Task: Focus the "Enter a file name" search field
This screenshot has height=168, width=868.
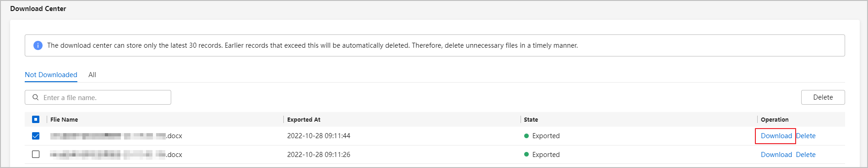Action: click(98, 97)
